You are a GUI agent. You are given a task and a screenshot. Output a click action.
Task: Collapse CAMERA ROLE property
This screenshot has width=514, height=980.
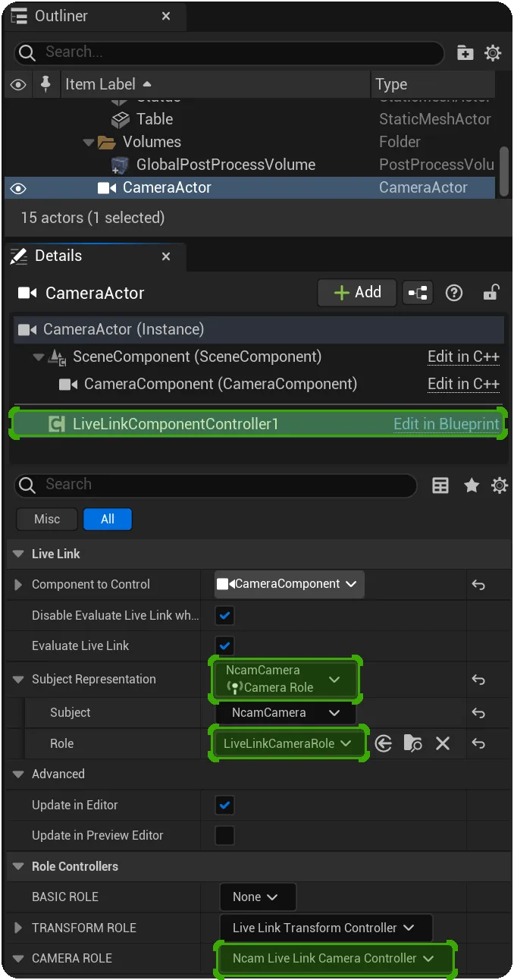tap(18, 959)
